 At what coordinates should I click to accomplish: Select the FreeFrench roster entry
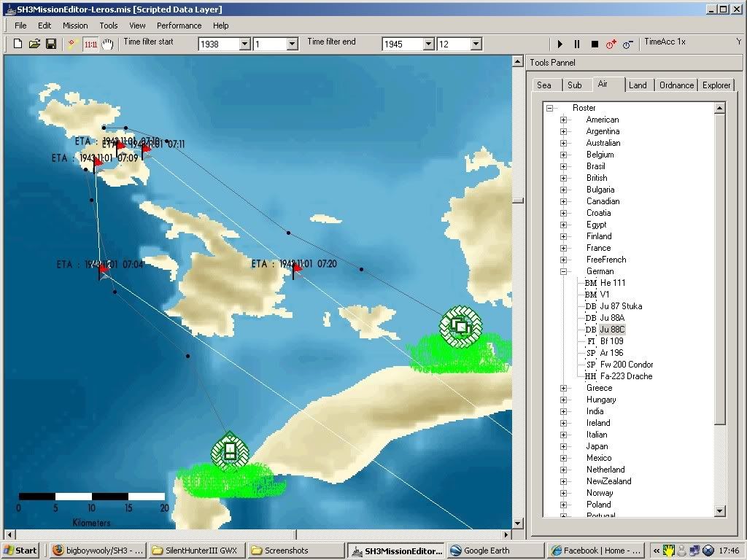[x=606, y=260]
